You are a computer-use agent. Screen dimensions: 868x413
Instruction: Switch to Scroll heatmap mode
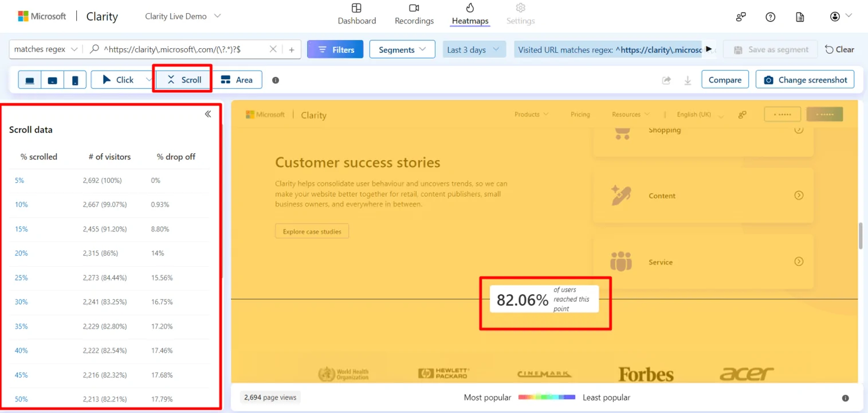coord(184,80)
